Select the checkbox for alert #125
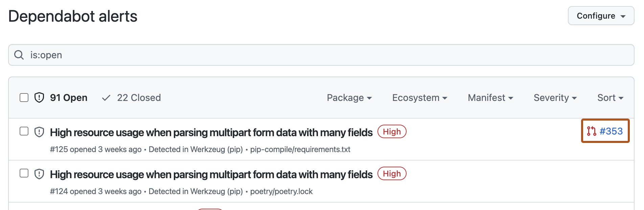The width and height of the screenshot is (644, 210). click(x=24, y=131)
